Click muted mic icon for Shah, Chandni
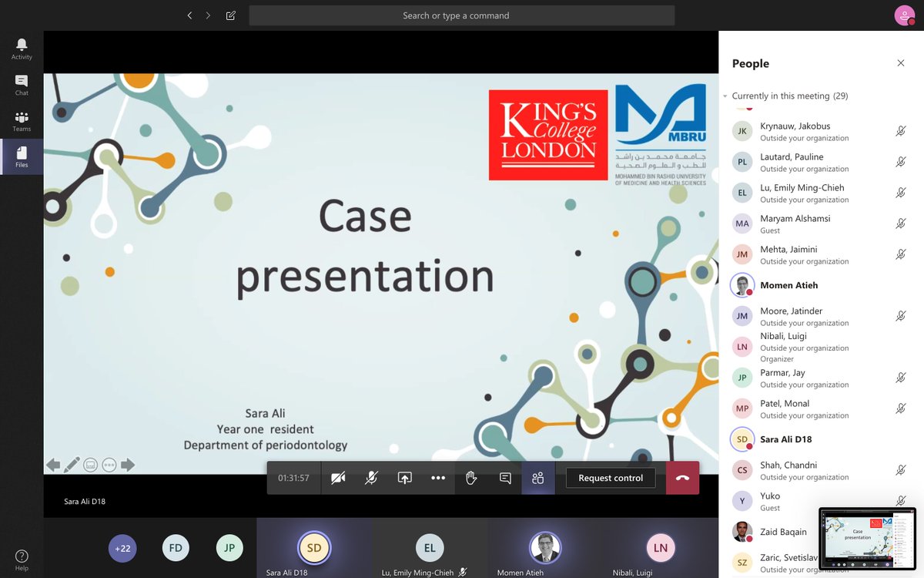 click(900, 470)
